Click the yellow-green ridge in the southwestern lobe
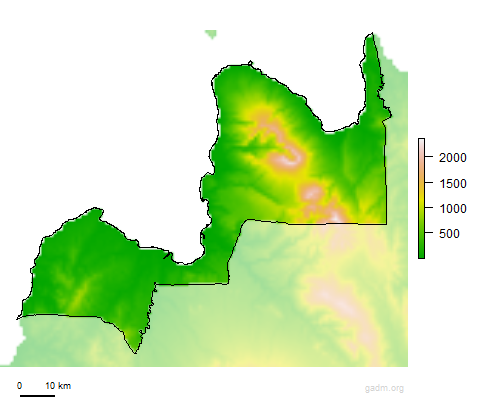Image resolution: width=480 pixels, height=397 pixels. pyautogui.click(x=81, y=292)
